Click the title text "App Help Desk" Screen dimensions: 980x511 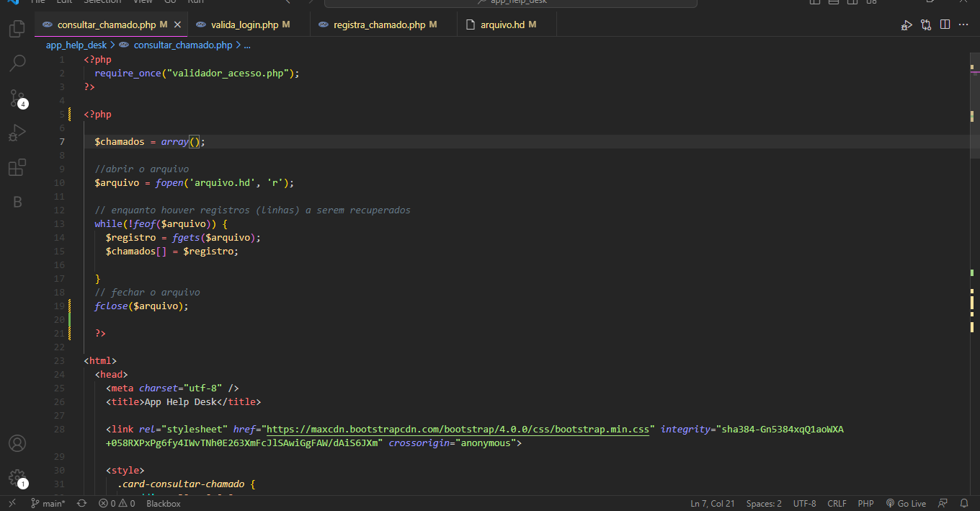point(180,402)
